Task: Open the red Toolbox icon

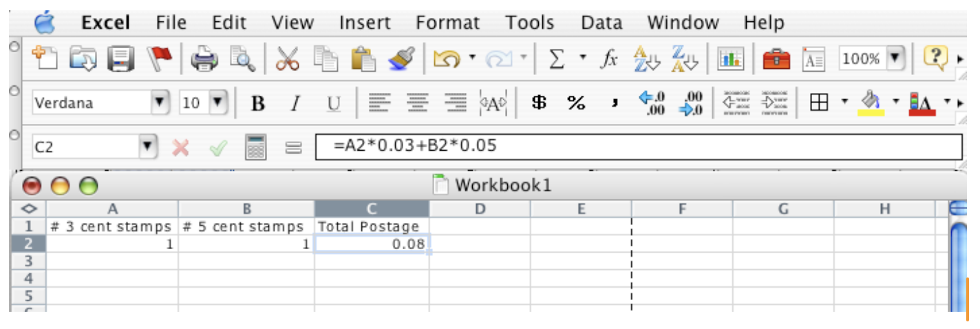Action: 776,60
